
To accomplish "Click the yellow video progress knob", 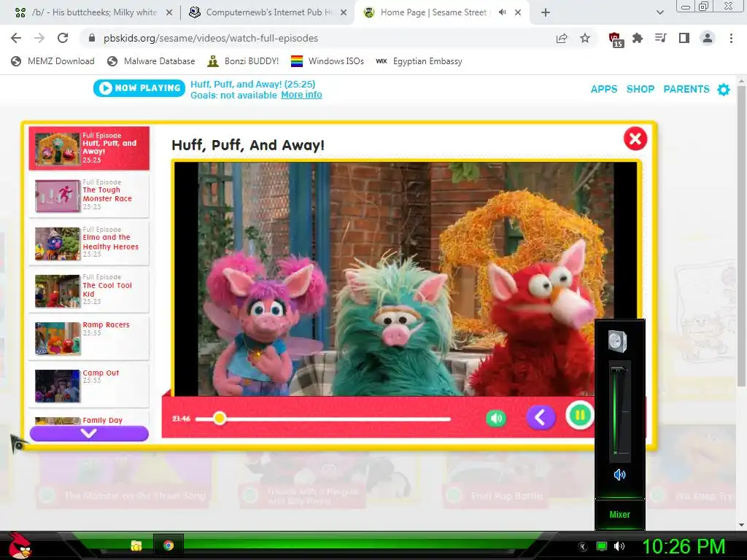I will tap(219, 418).
